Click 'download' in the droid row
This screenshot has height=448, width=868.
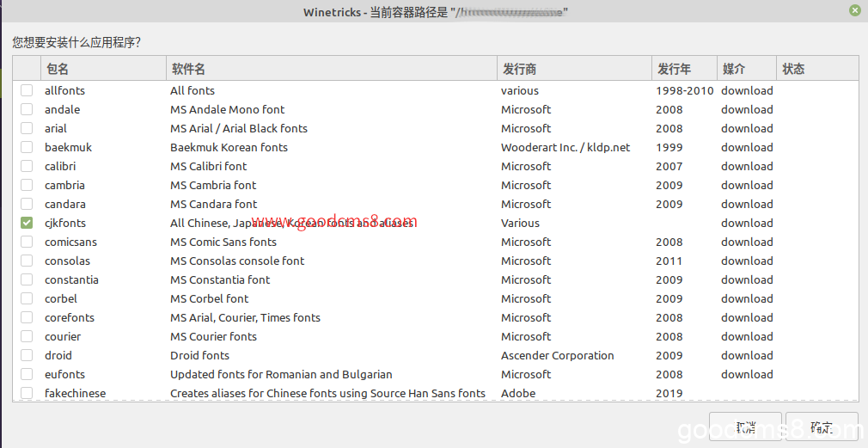coord(747,355)
